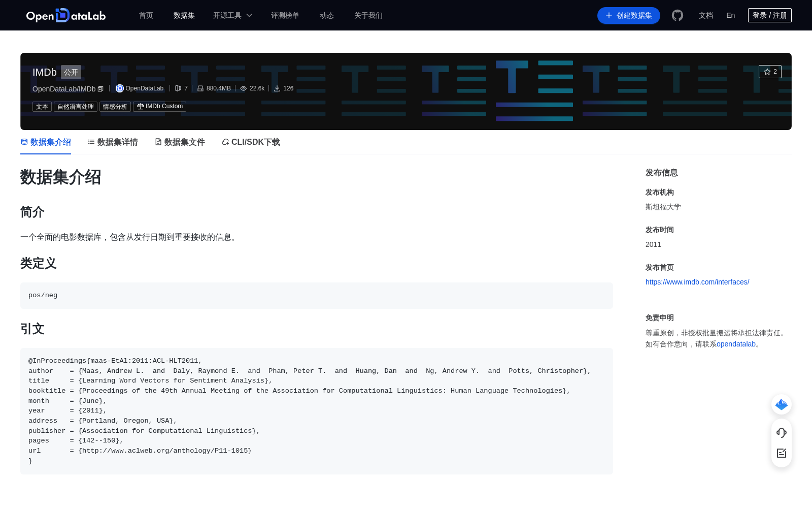Open the GitHub icon link
Screen dimensions: 812x508
(678, 15)
